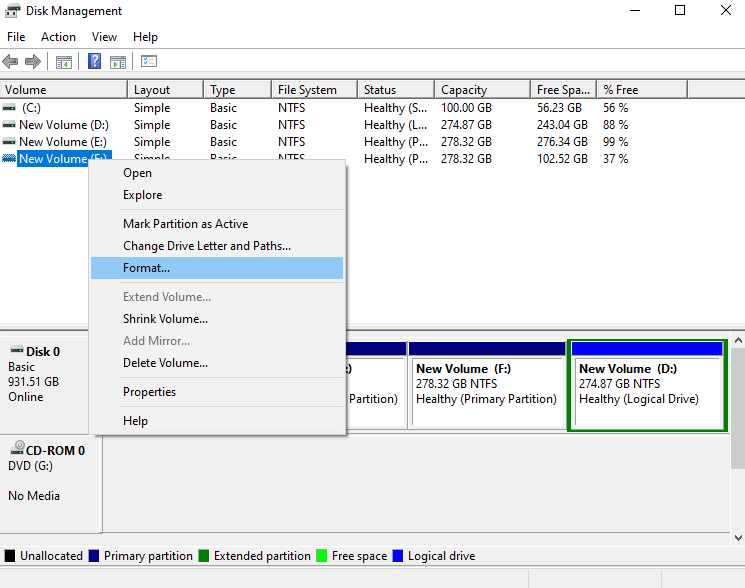
Task: Sort by the Volume column header
Action: [64, 90]
